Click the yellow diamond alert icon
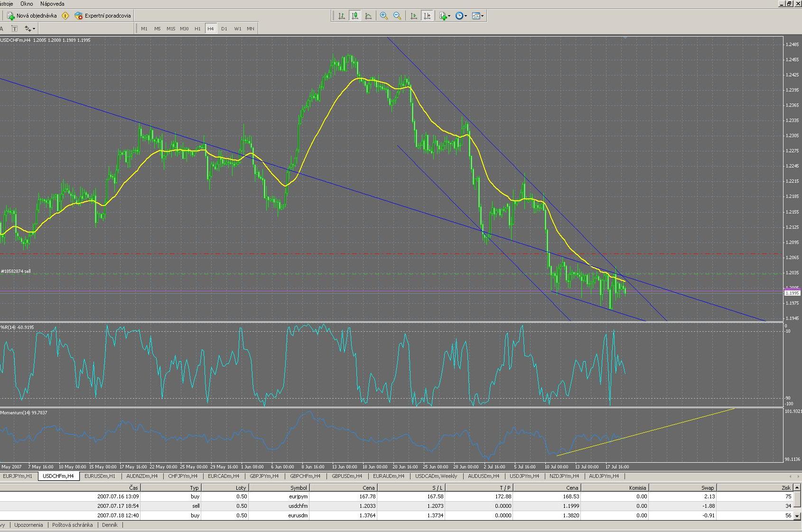Screen dimensions: 802x532 pos(65,16)
